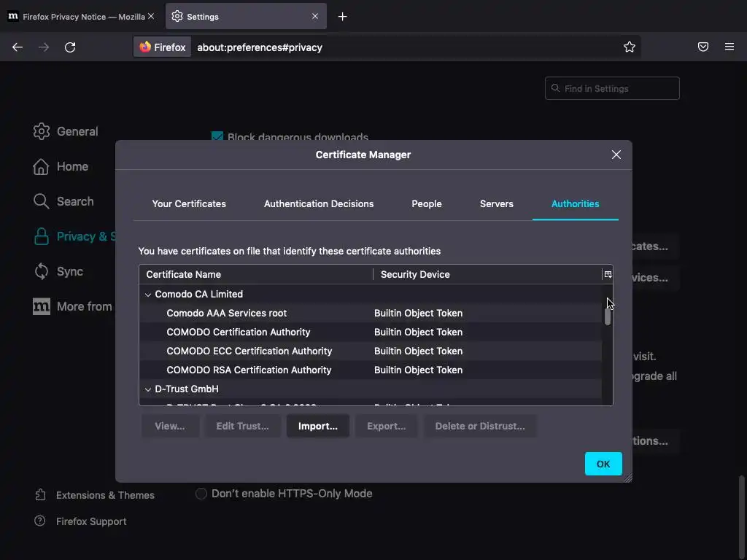Click the Firefox identity badge in address bar

click(163, 47)
